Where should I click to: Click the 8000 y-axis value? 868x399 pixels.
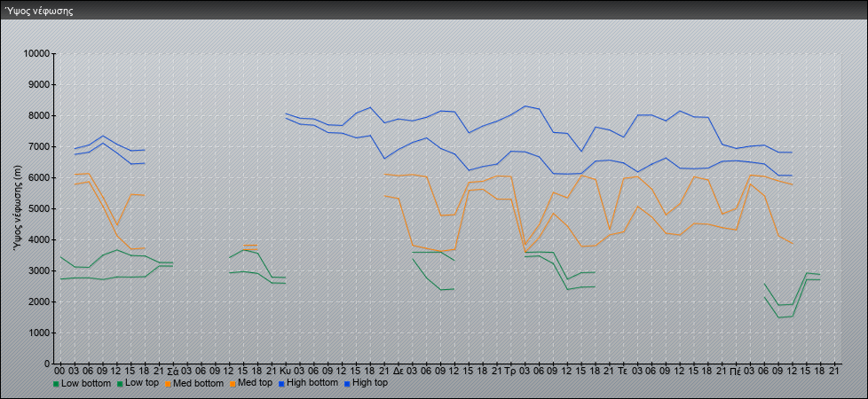(39, 115)
